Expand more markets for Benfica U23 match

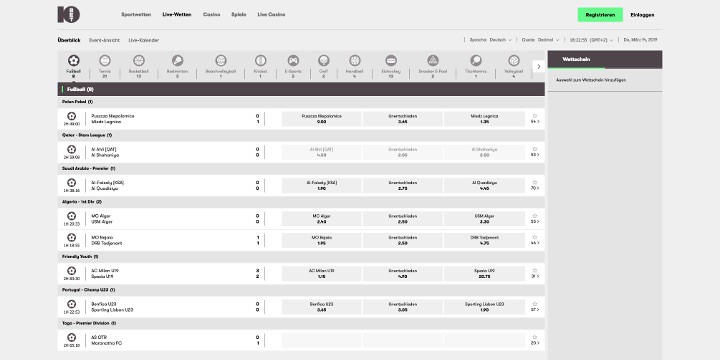(535, 309)
